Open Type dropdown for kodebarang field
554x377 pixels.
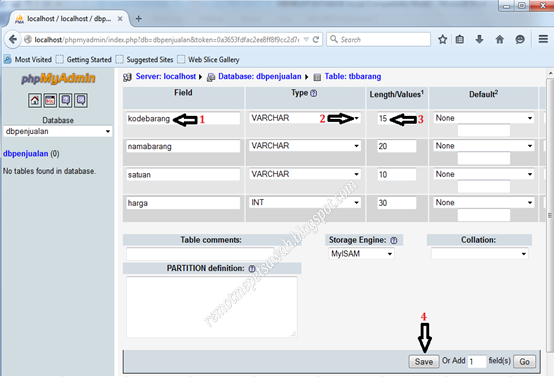(305, 118)
